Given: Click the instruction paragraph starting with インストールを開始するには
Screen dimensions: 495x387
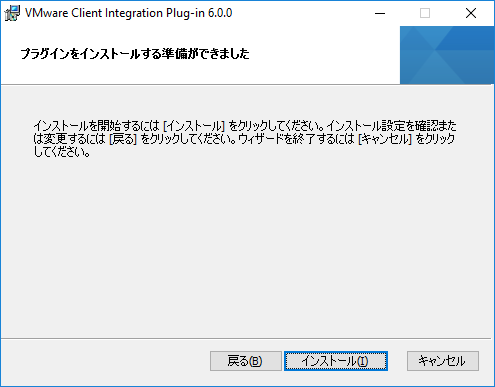Looking at the screenshot, I should pos(245,139).
